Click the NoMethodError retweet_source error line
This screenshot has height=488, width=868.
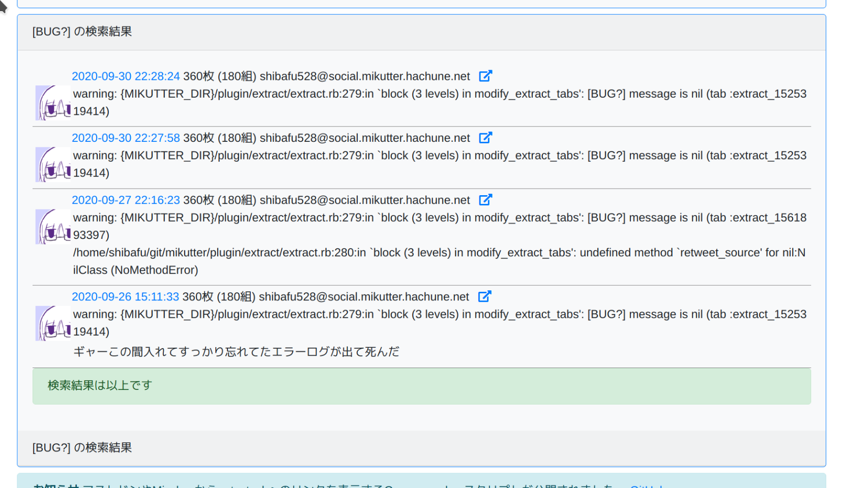pos(439,261)
